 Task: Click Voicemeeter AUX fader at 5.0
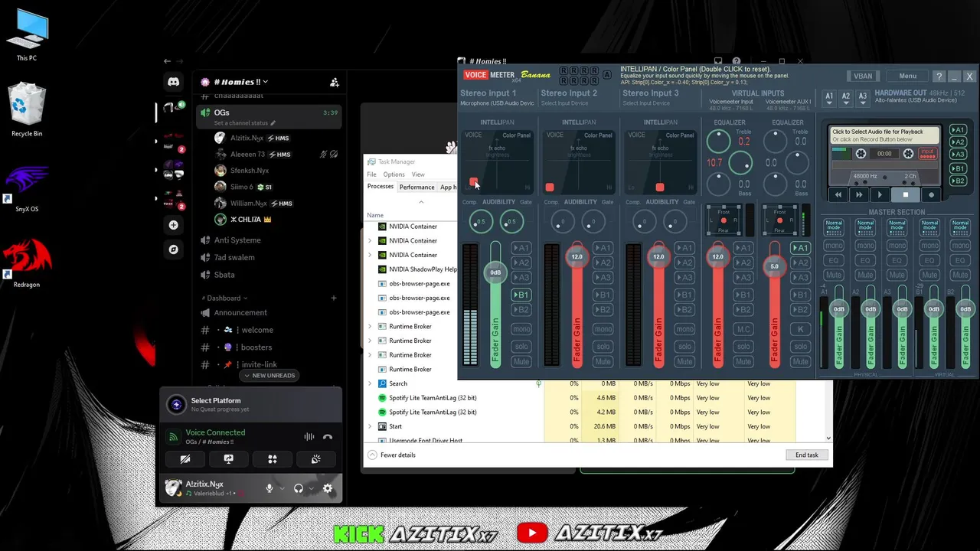click(x=774, y=266)
